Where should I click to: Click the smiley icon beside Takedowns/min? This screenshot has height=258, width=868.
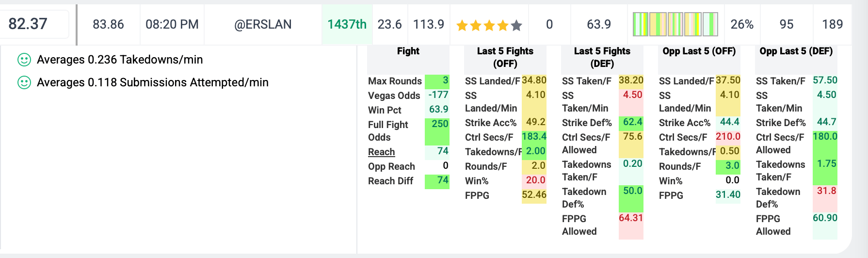(x=24, y=60)
